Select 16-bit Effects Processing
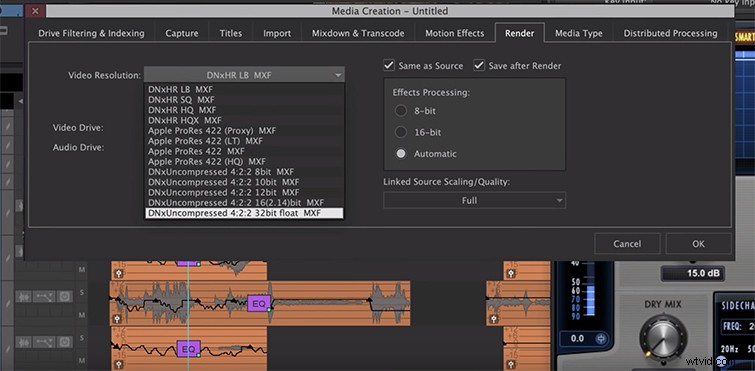 [x=401, y=132]
